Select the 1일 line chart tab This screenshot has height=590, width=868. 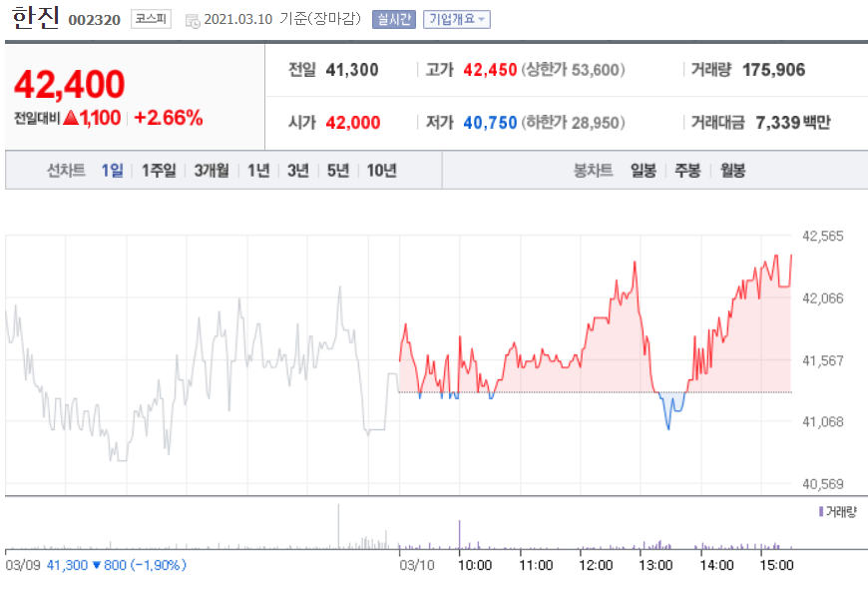pos(113,170)
